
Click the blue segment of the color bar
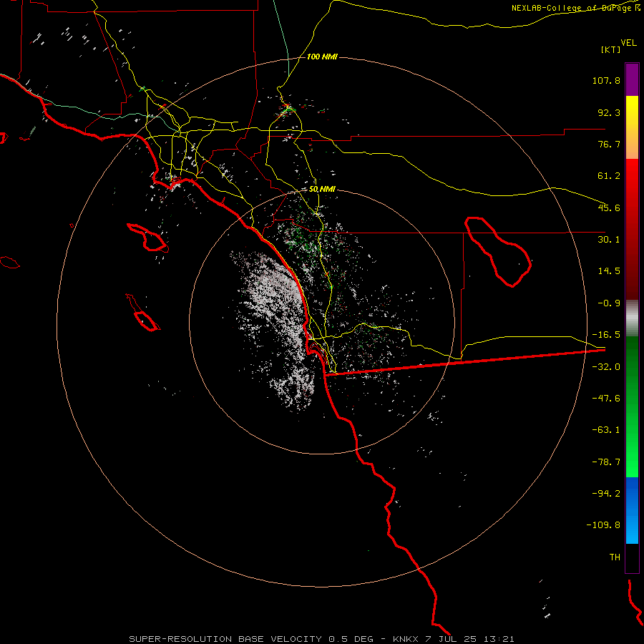(632, 510)
